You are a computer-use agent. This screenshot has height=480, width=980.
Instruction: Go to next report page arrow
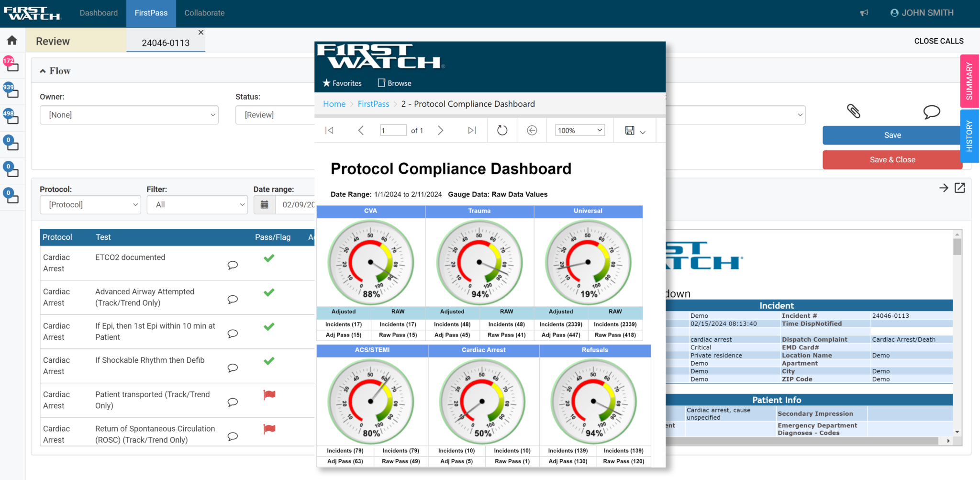pyautogui.click(x=440, y=130)
